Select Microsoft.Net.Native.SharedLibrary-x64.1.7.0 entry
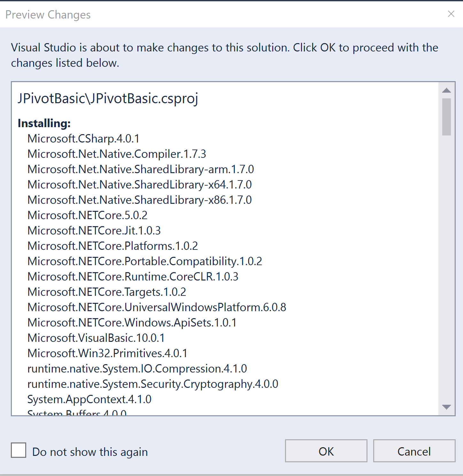Viewport: 463px width, 476px height. click(140, 184)
